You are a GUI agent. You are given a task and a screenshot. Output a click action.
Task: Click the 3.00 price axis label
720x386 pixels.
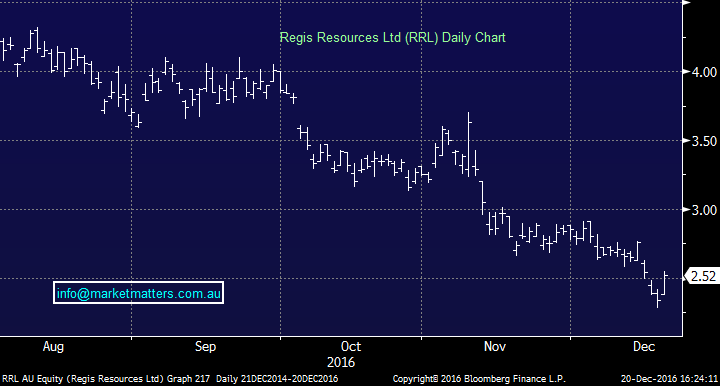[704, 210]
